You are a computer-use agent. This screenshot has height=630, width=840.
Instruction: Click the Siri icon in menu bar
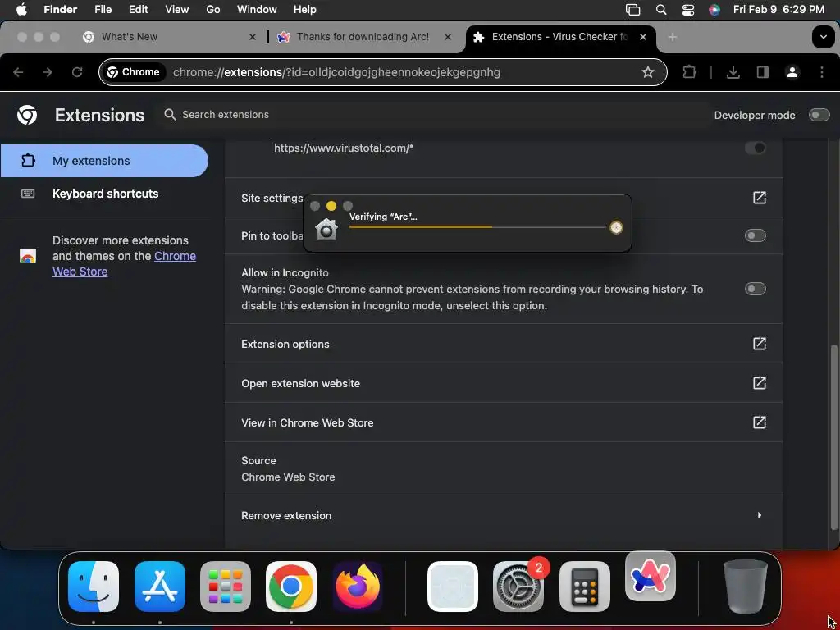714,10
